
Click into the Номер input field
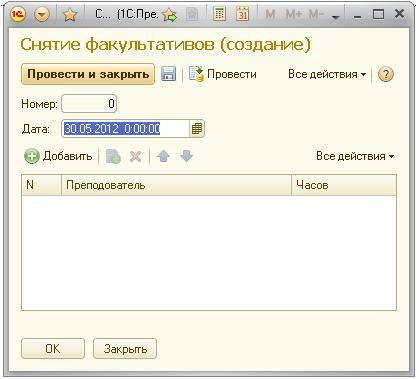(89, 104)
